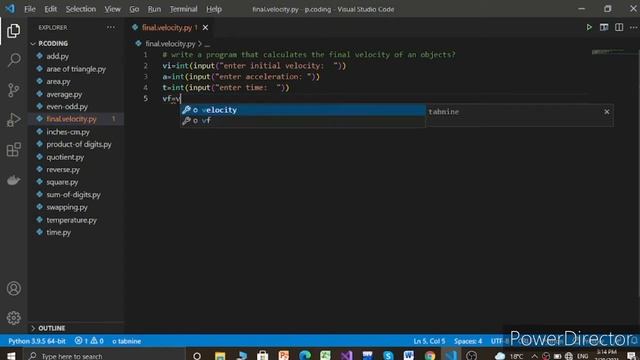Click errors and warnings status indicator
Viewport: 640px width, 360px height.
coord(89,341)
